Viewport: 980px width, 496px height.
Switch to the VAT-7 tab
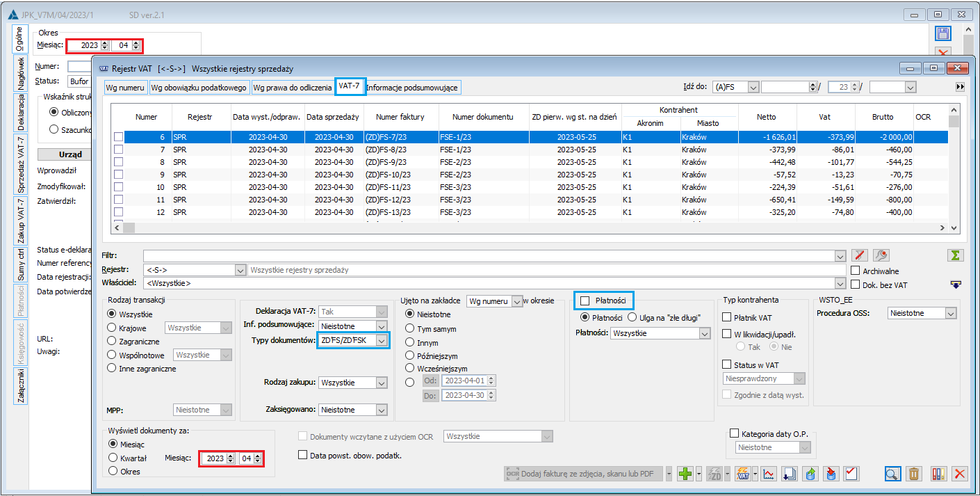[349, 86]
